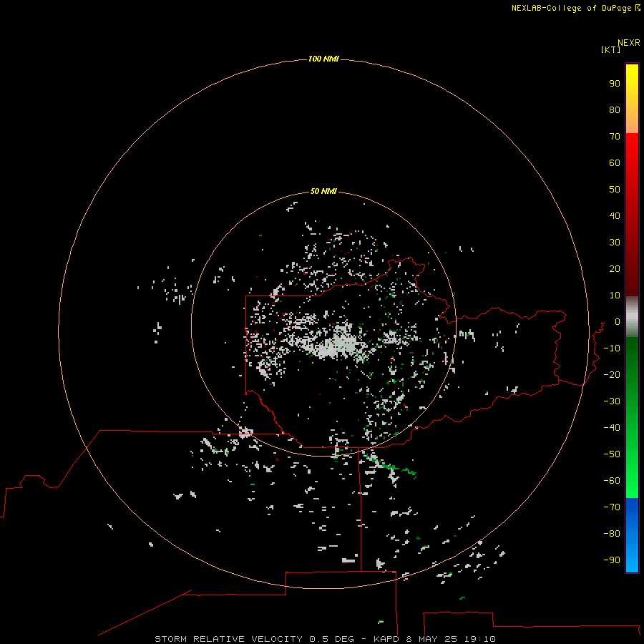Click the [KT] units label
Image resolution: width=644 pixels, height=644 pixels.
611,49
